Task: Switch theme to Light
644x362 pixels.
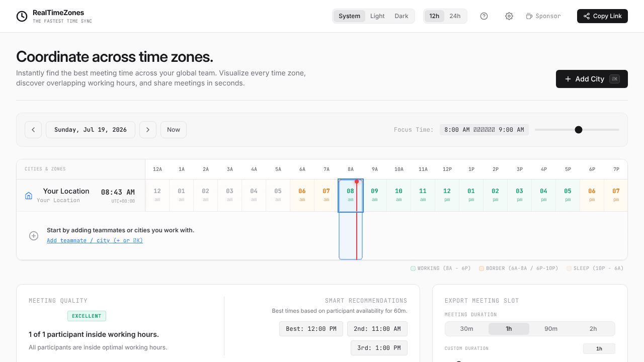Action: (377, 16)
